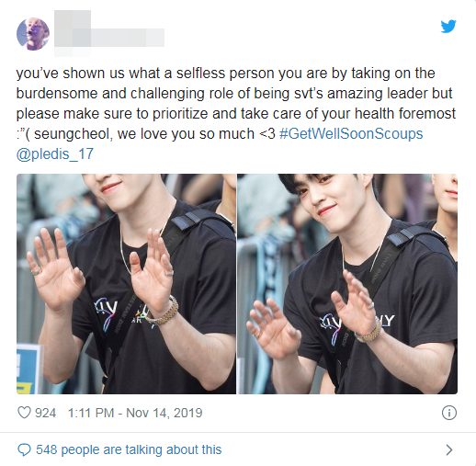The width and height of the screenshot is (476, 466).
Task: Open the tweet info circle icon
Action: click(449, 413)
